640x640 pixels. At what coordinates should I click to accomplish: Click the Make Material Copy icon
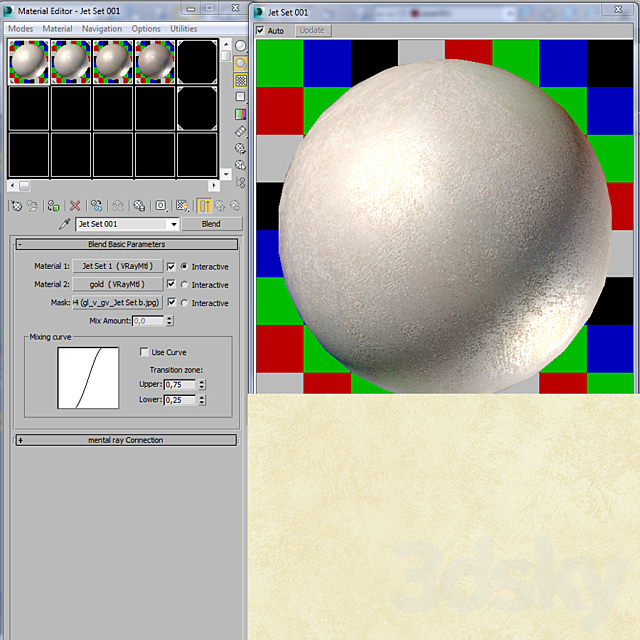(x=96, y=206)
